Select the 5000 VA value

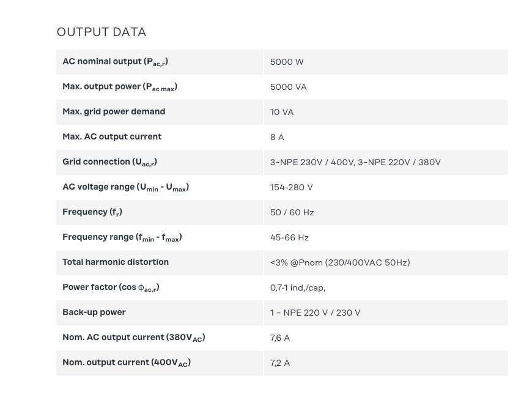[288, 87]
